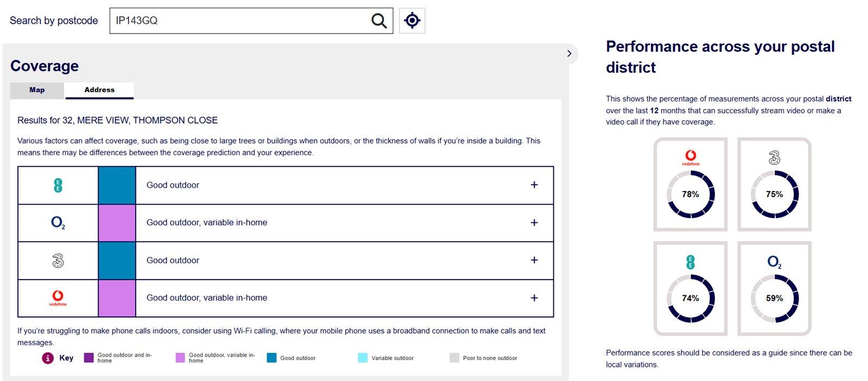This screenshot has width=868, height=381.
Task: Select the Address tab
Action: (x=99, y=90)
